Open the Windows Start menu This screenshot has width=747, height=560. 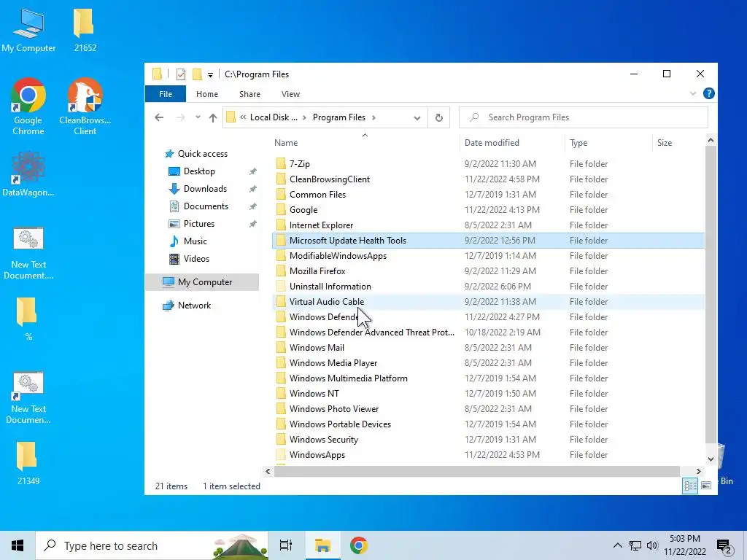pyautogui.click(x=18, y=545)
